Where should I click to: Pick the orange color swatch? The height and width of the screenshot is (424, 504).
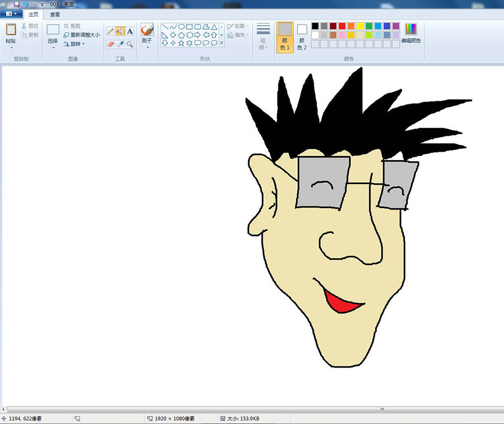click(x=351, y=26)
